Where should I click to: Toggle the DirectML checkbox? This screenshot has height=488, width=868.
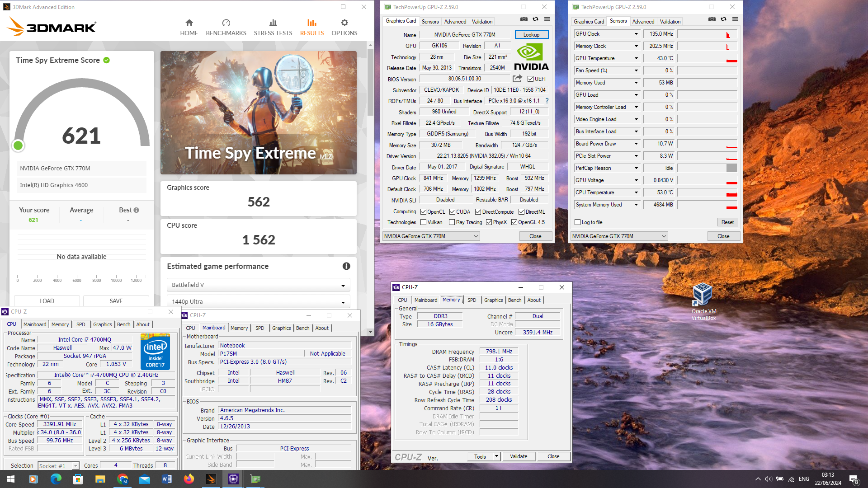[x=521, y=212]
